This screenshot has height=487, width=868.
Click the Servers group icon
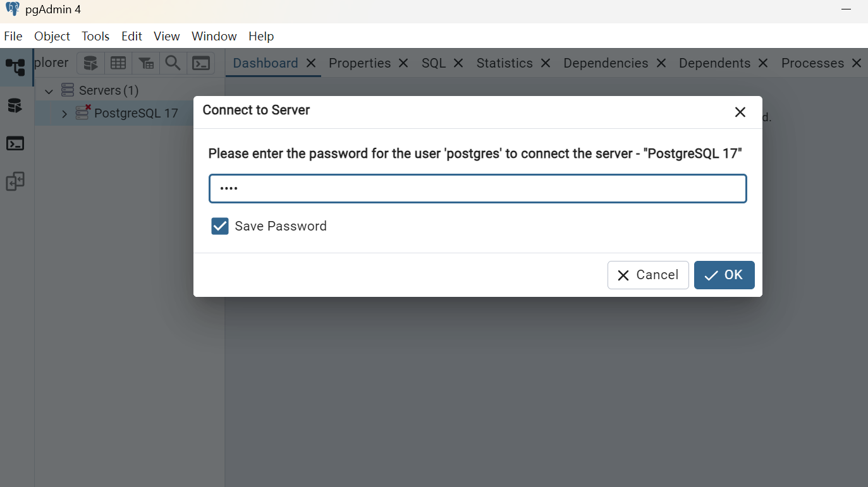(x=68, y=90)
